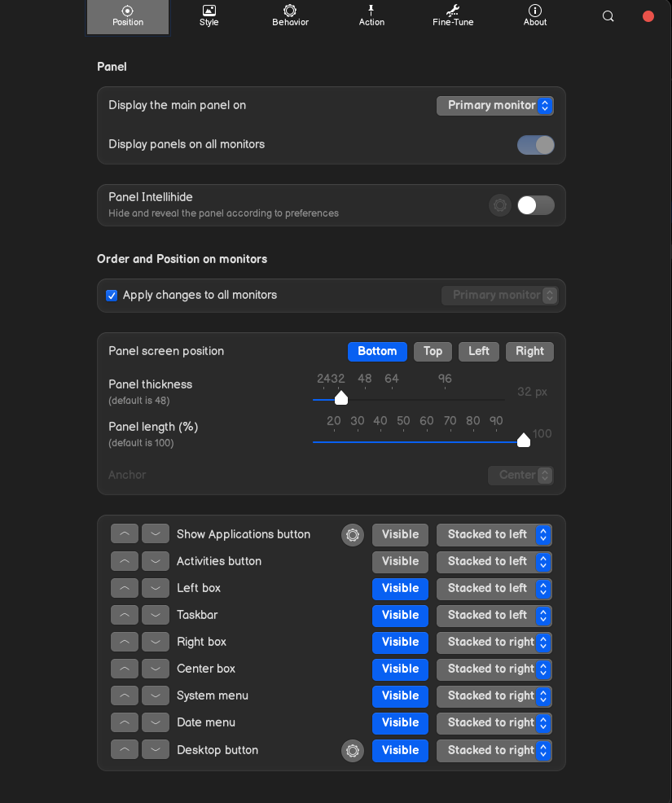This screenshot has width=672, height=803.
Task: Open Panel Intellihide settings gear
Action: click(500, 205)
